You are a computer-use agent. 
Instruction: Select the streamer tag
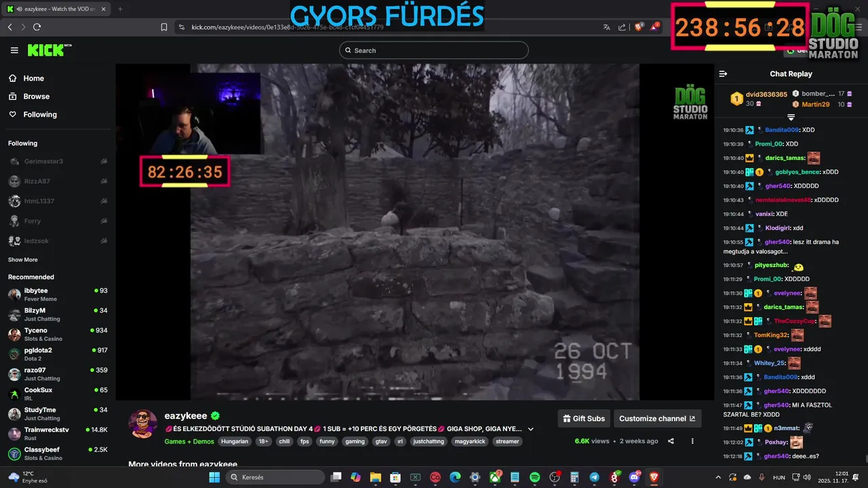[x=507, y=441]
